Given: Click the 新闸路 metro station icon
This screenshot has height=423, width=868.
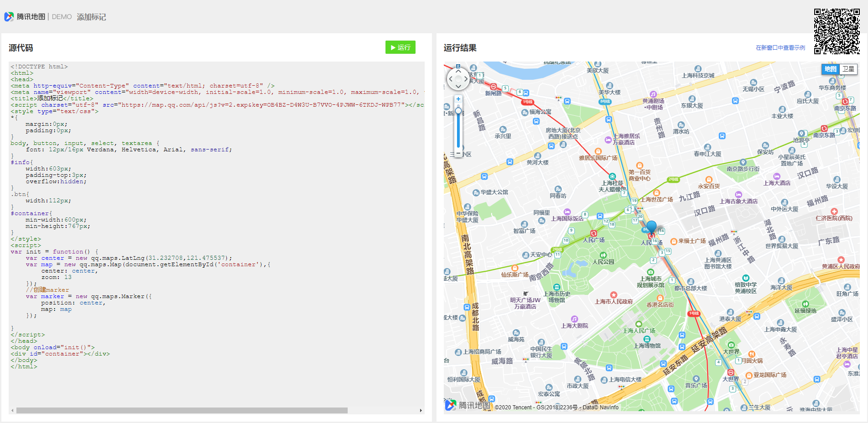Looking at the screenshot, I should coord(493,87).
